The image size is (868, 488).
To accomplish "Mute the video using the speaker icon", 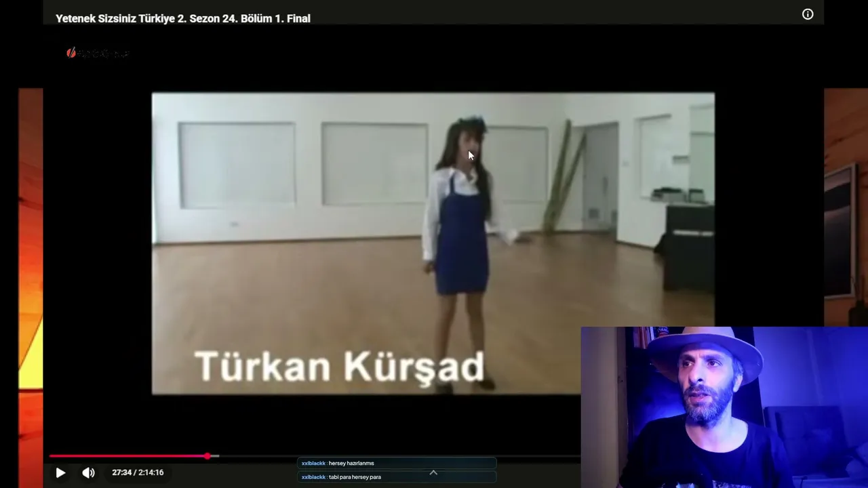I will tap(88, 472).
